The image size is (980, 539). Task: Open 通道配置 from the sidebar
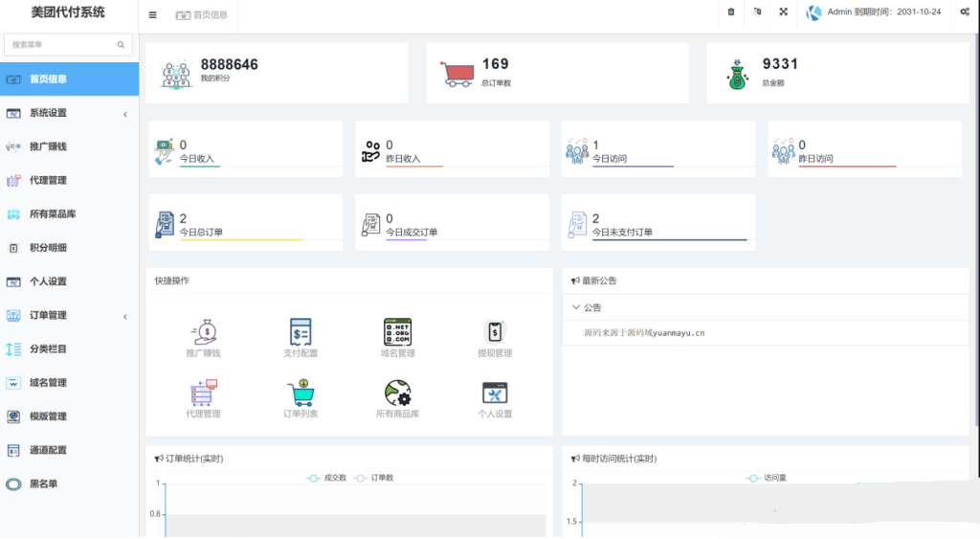coord(48,450)
